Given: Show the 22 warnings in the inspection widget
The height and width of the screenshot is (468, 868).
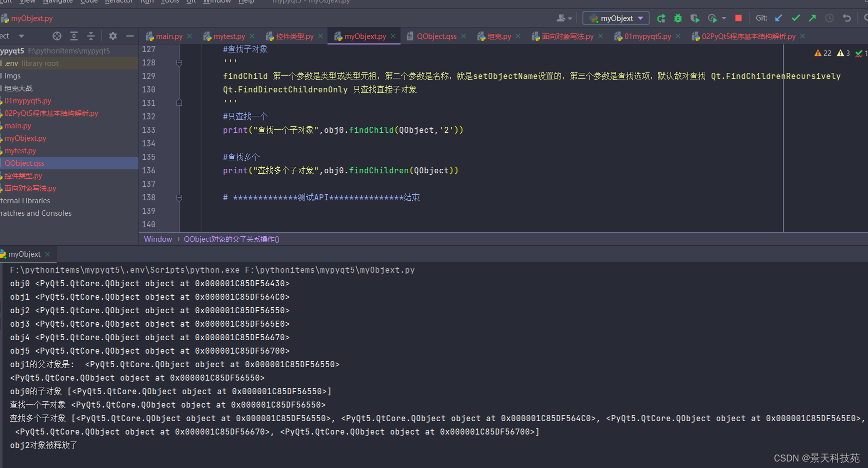Looking at the screenshot, I should (823, 53).
